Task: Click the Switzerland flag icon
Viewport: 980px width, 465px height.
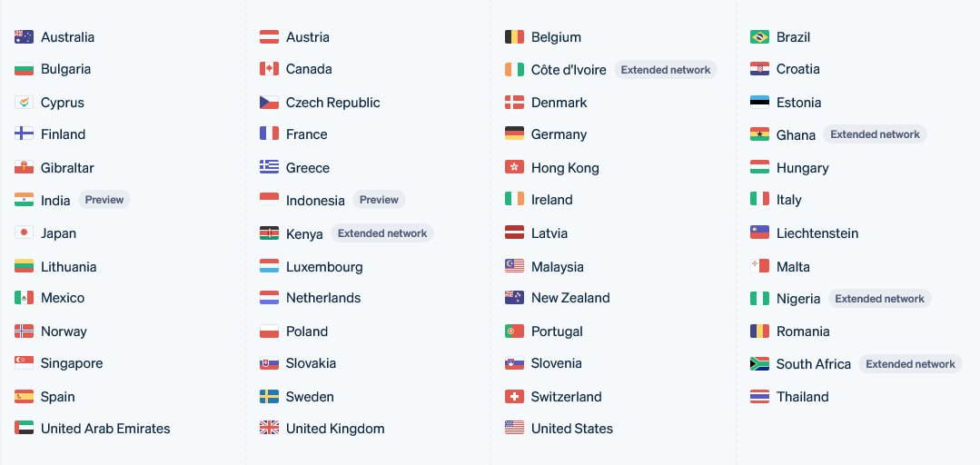Action: click(514, 397)
